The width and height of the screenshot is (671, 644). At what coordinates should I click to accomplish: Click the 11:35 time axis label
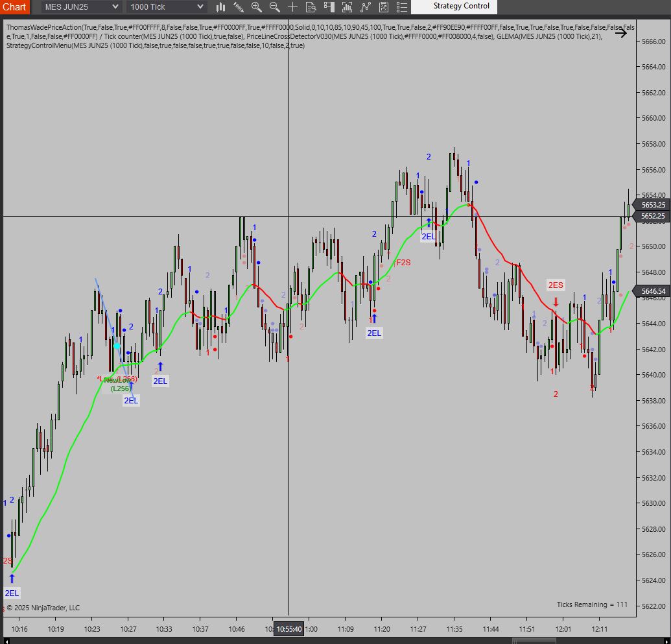[x=454, y=629]
